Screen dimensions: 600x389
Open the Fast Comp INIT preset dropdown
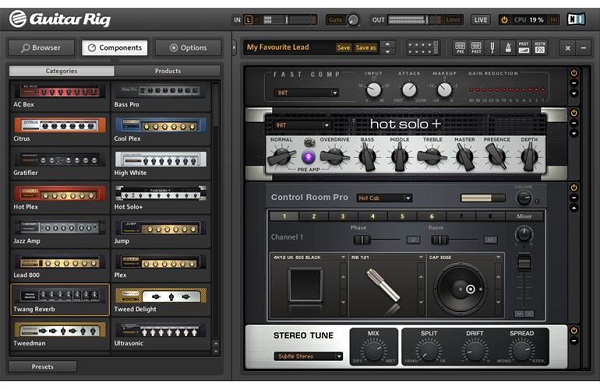tap(306, 93)
